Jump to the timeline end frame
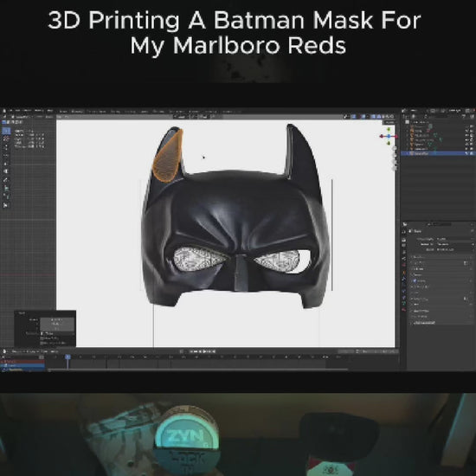476x476 pixels. [x=214, y=351]
